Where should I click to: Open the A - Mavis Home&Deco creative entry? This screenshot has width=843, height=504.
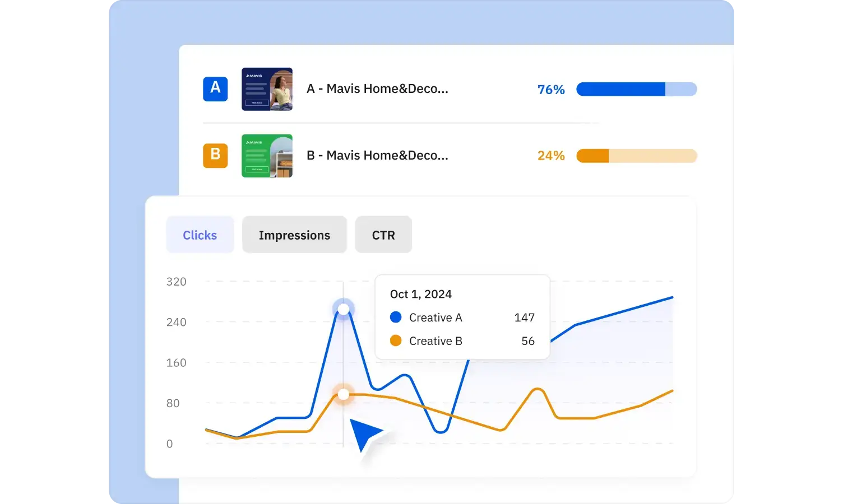point(378,88)
